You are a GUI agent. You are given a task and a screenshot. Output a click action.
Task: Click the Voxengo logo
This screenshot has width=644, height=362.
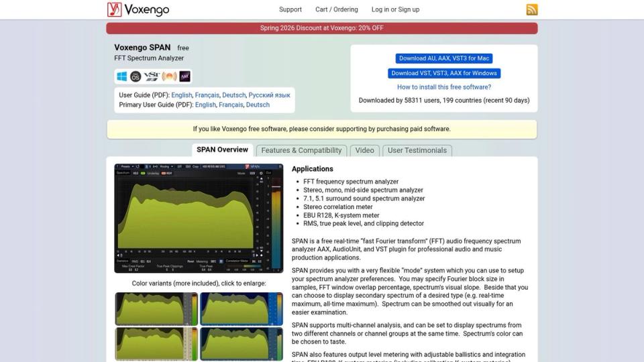pos(138,9)
